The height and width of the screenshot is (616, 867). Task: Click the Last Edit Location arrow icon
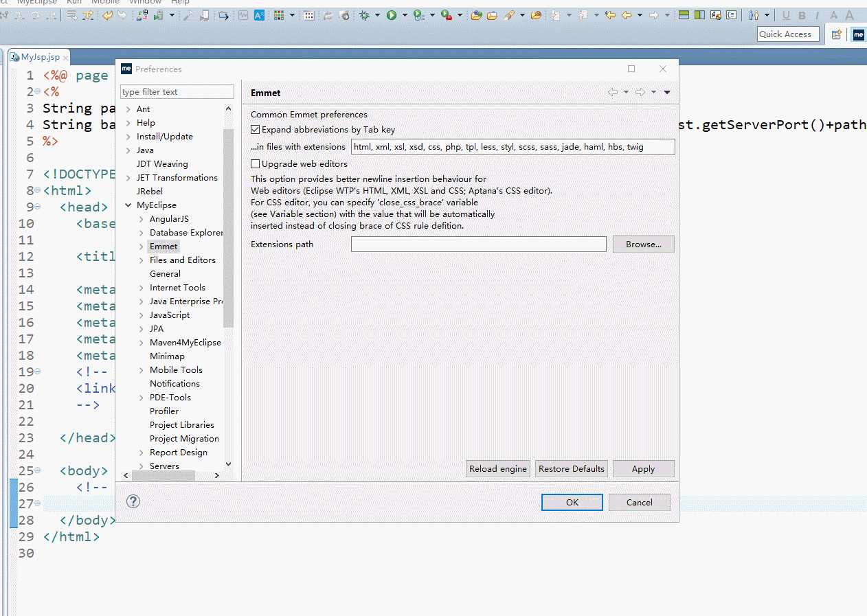[x=609, y=15]
